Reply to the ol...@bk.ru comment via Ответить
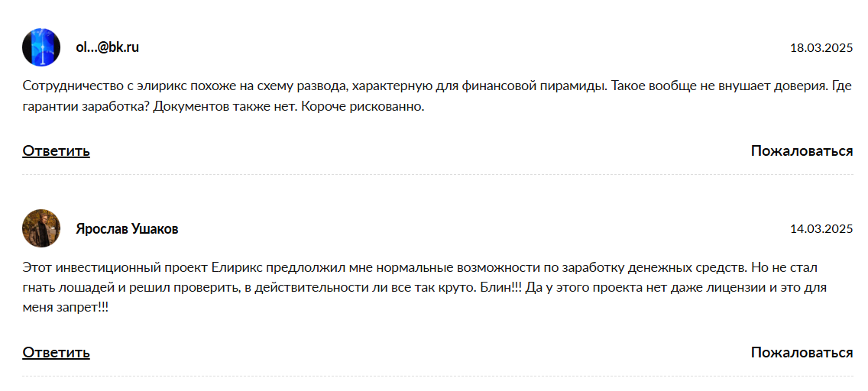Screen dimensions: 868x391 (56, 150)
